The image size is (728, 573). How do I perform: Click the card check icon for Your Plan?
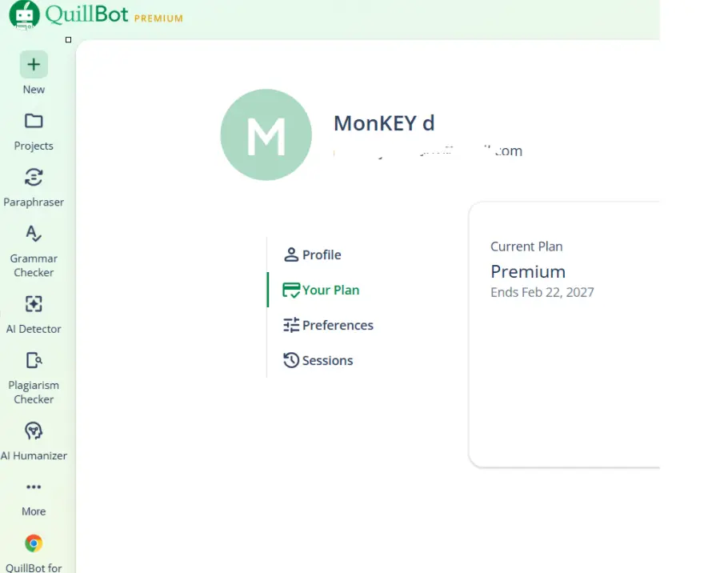(291, 291)
